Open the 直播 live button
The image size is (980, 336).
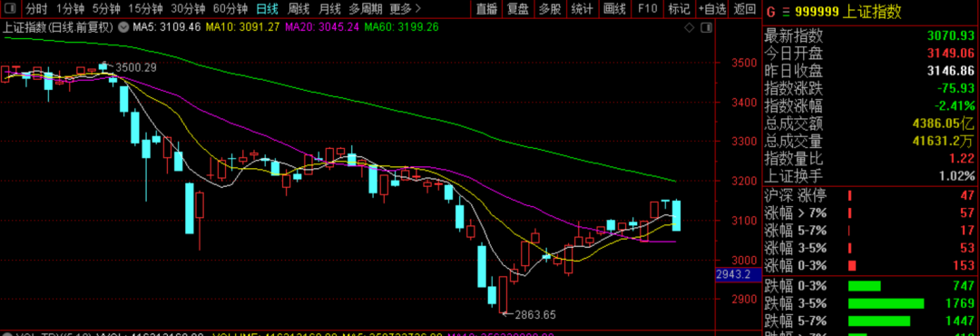click(486, 9)
